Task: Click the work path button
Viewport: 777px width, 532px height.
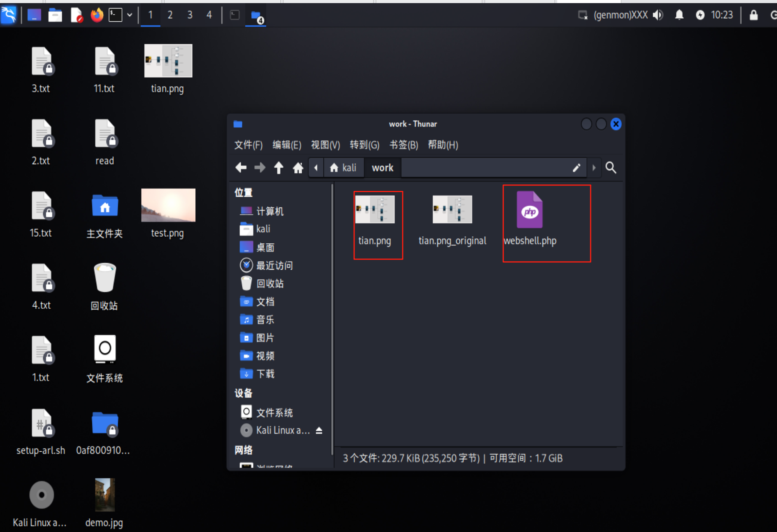Action: coord(382,168)
